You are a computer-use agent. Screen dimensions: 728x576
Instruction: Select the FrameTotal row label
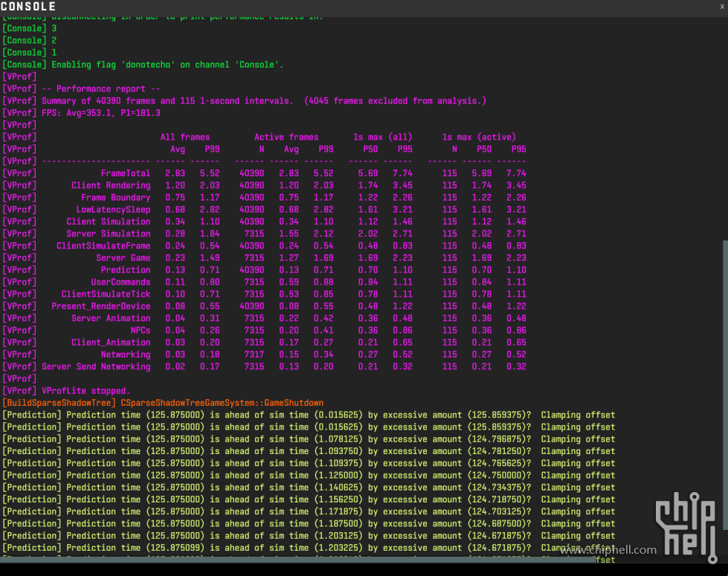pyautogui.click(x=125, y=173)
